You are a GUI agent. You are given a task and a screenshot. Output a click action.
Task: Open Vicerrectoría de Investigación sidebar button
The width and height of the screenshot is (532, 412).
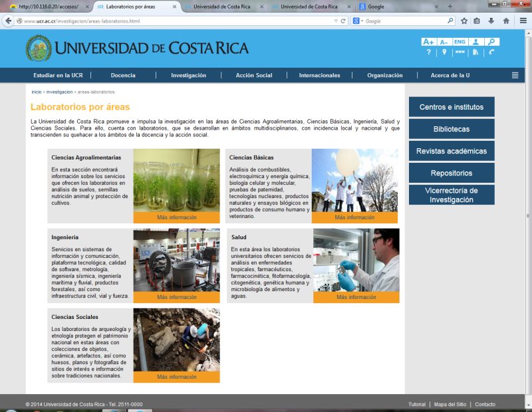pos(452,195)
